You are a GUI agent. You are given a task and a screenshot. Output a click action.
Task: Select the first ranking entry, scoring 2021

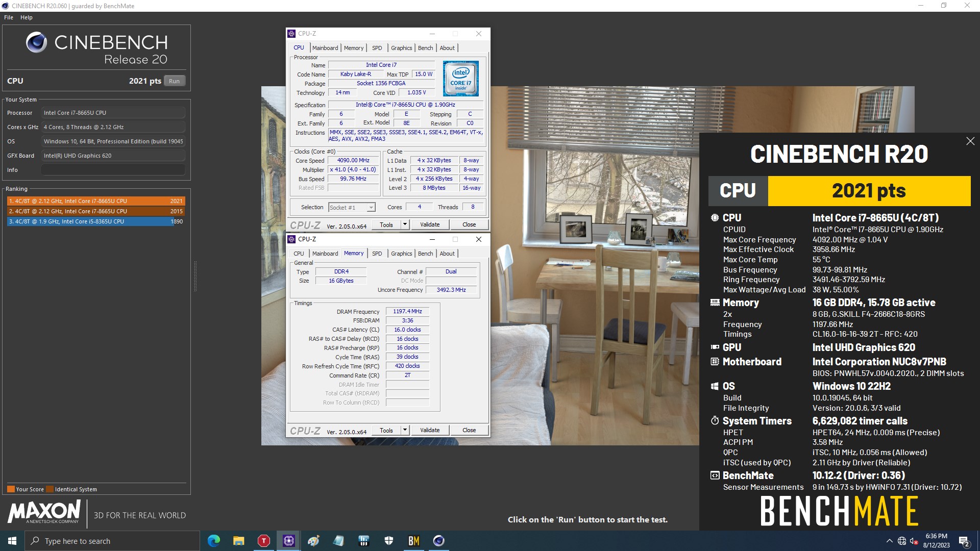[x=96, y=201]
